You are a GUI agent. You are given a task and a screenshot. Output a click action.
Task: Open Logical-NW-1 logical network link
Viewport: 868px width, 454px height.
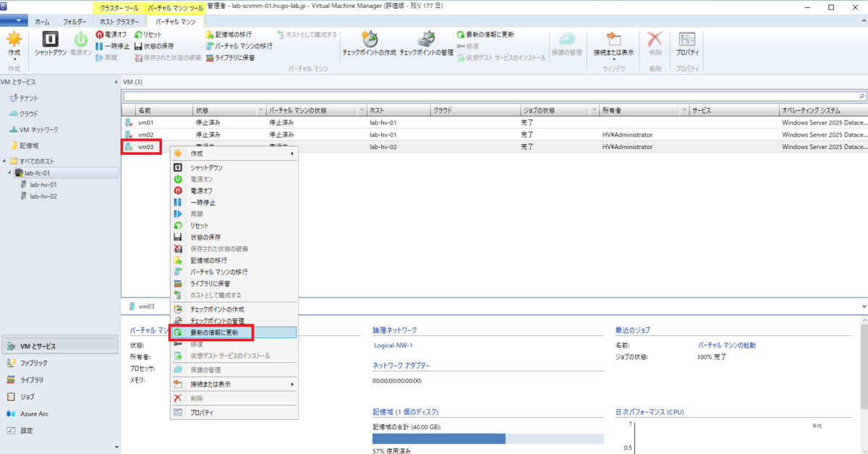pos(392,345)
